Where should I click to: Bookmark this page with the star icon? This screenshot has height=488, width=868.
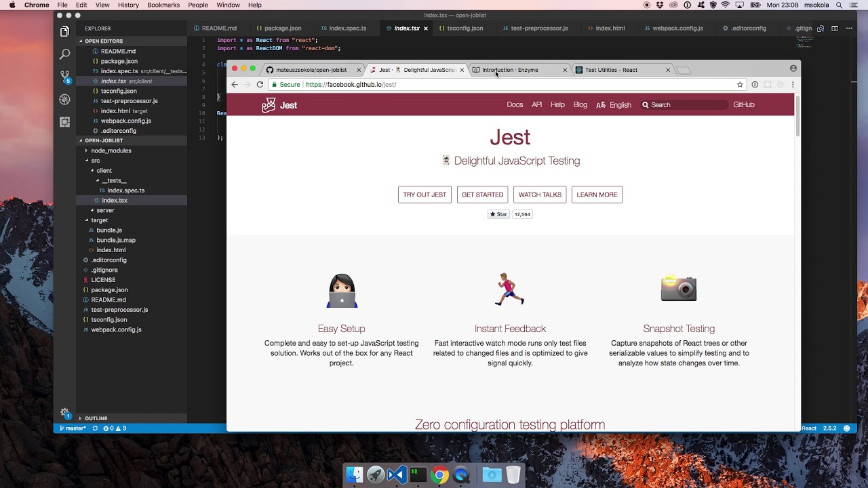(x=740, y=85)
